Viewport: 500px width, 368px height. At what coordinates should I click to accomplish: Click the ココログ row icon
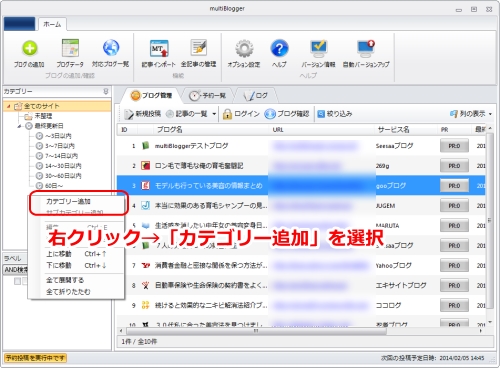(x=145, y=305)
